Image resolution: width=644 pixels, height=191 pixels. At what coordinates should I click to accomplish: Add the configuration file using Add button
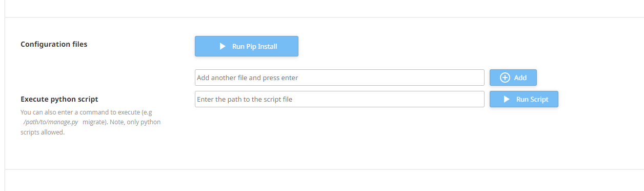pos(513,78)
